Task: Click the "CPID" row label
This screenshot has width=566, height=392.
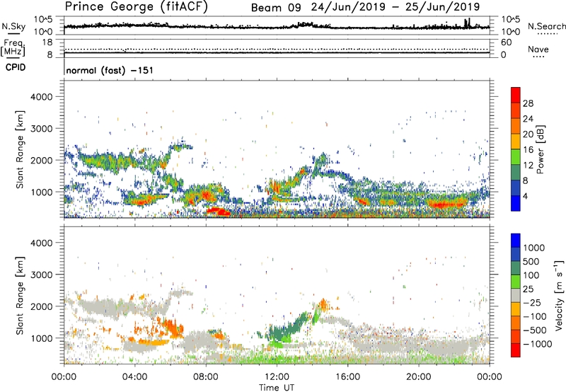Action: click(16, 67)
